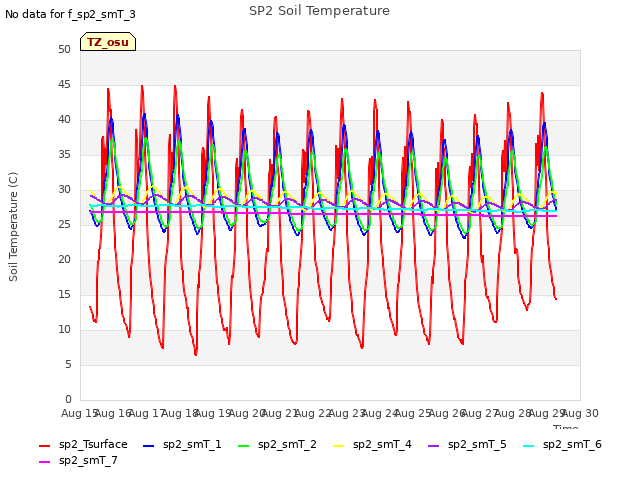Click the yellow sp2_smT_4 legend color marker
The width and height of the screenshot is (640, 480).
pos(338,446)
